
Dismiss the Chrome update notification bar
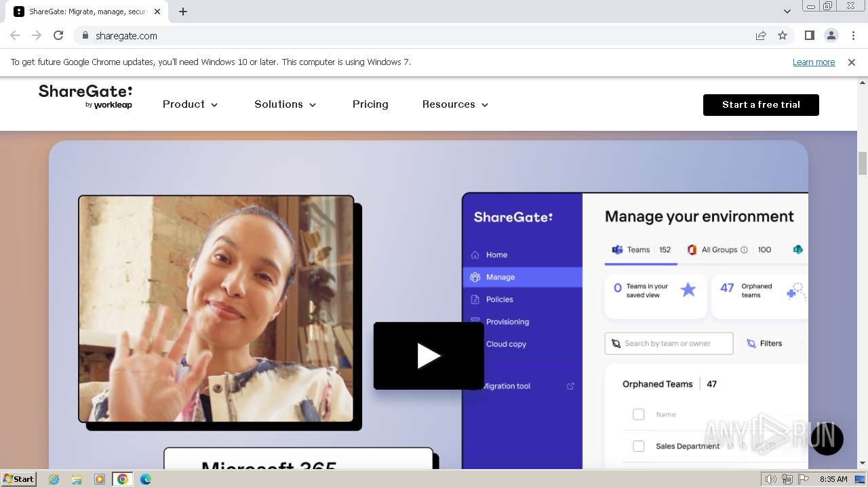pyautogui.click(x=852, y=62)
